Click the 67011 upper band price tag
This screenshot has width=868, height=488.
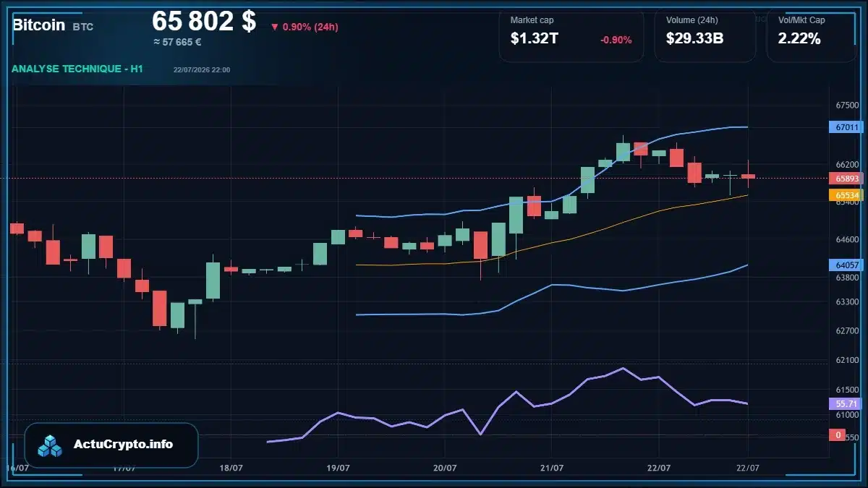(846, 127)
